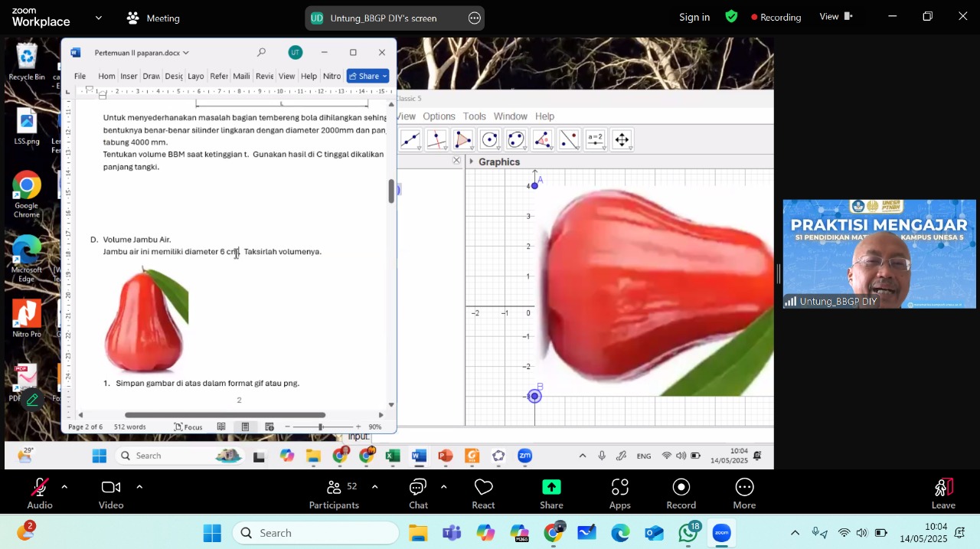The height and width of the screenshot is (549, 980).
Task: Open the Word View tab
Action: [286, 76]
